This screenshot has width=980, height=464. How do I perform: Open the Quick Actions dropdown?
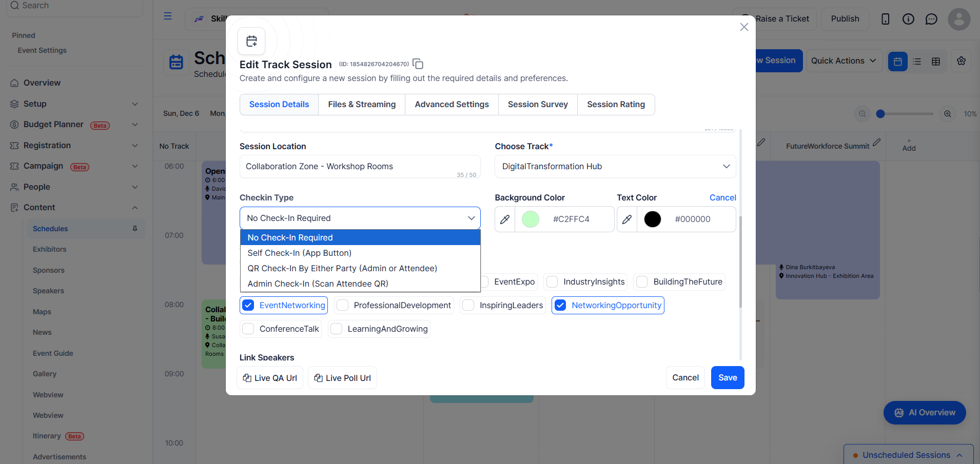844,61
